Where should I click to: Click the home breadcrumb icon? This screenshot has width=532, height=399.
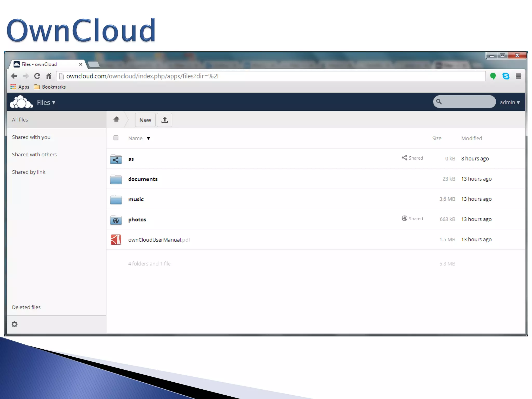(x=116, y=119)
